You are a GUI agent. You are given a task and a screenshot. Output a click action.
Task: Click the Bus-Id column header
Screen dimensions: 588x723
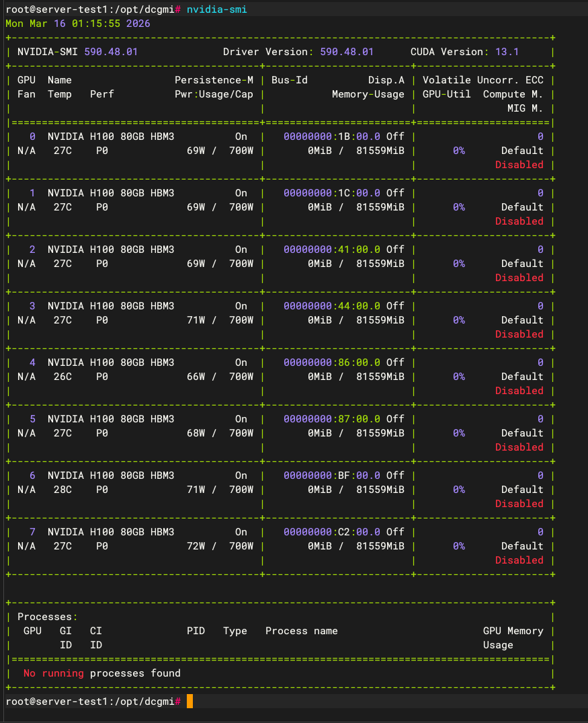click(x=290, y=80)
